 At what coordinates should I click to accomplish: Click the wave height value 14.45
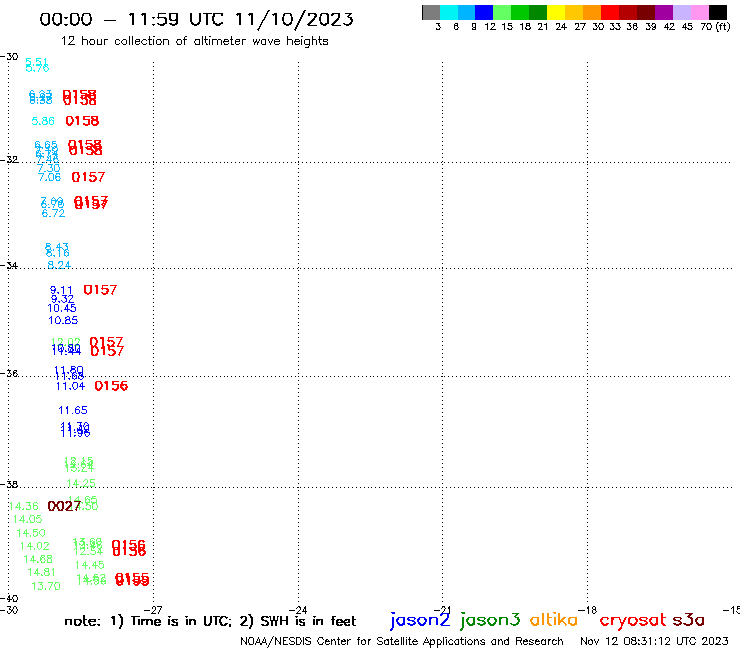click(90, 565)
